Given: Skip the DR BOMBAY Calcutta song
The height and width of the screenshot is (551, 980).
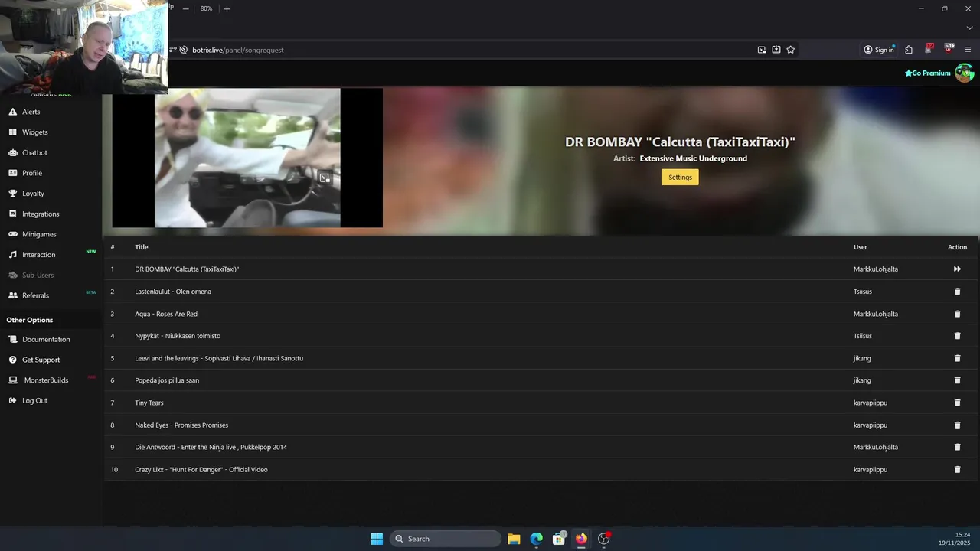Looking at the screenshot, I should tap(957, 269).
